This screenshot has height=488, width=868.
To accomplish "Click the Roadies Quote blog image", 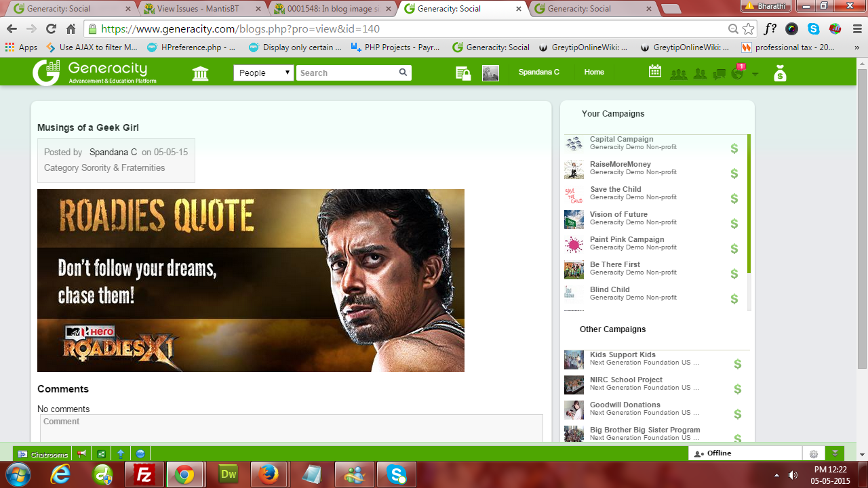I will 251,281.
